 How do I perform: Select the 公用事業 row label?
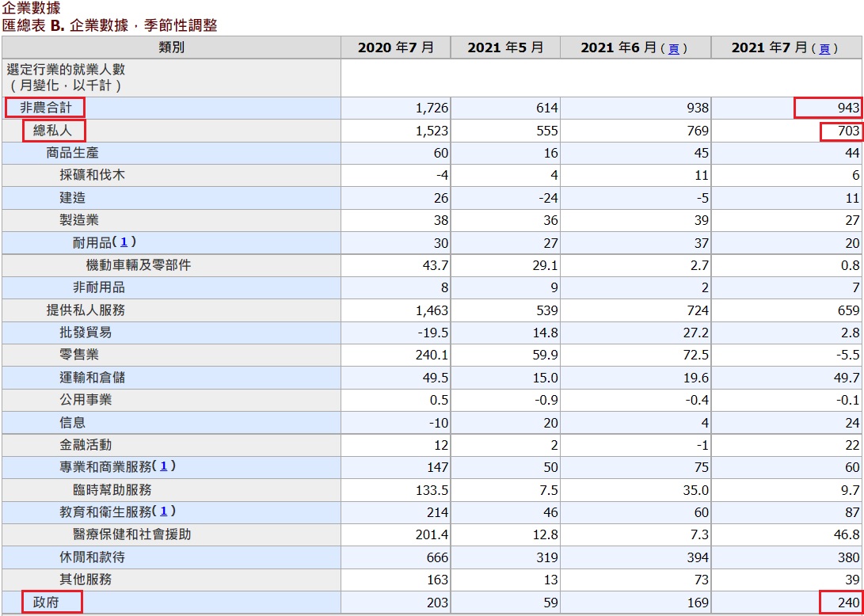pos(86,400)
